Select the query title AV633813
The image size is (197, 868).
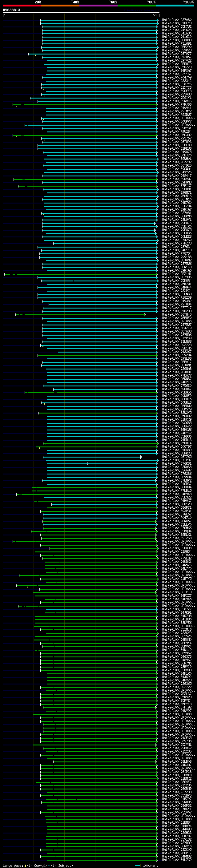(11, 10)
